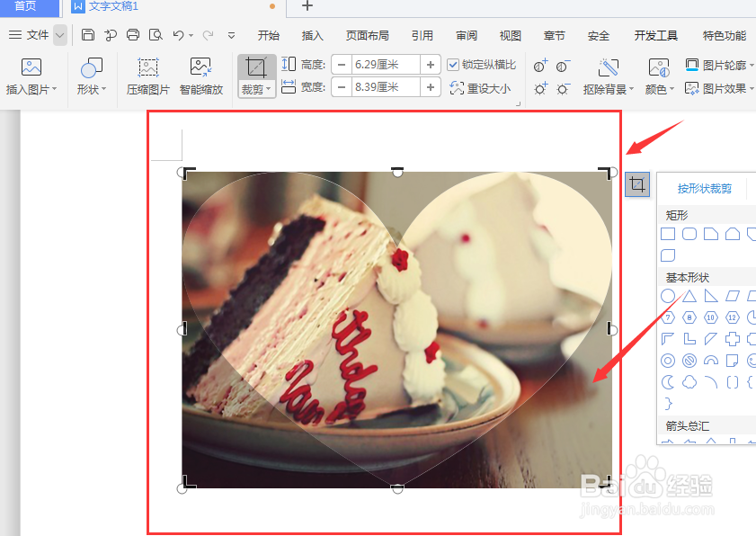756x536 pixels.
Task: Select the triangle crop shape
Action: click(x=689, y=295)
